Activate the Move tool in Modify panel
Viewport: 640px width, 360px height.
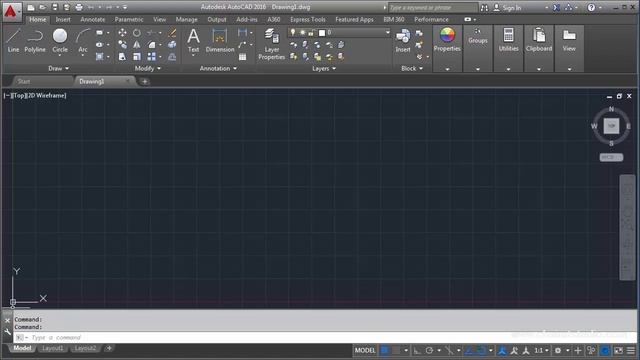coord(122,33)
